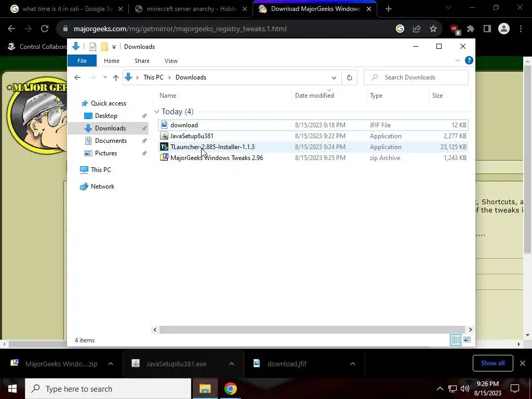
Task: Open Pictures in the navigation pane
Action: coord(105,153)
